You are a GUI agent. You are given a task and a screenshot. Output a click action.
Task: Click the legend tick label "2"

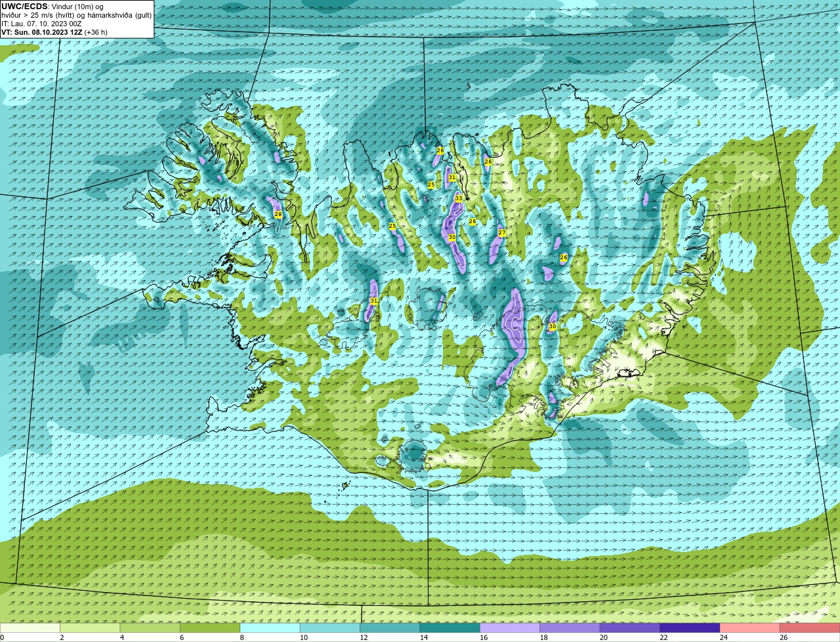tap(62, 637)
